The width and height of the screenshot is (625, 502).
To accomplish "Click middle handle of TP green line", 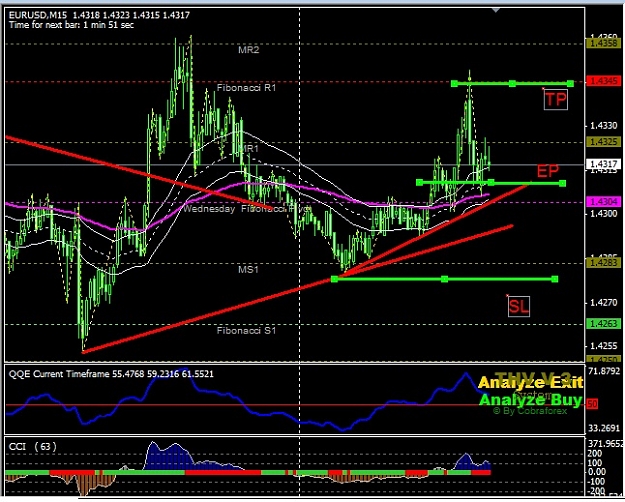I will [x=512, y=83].
